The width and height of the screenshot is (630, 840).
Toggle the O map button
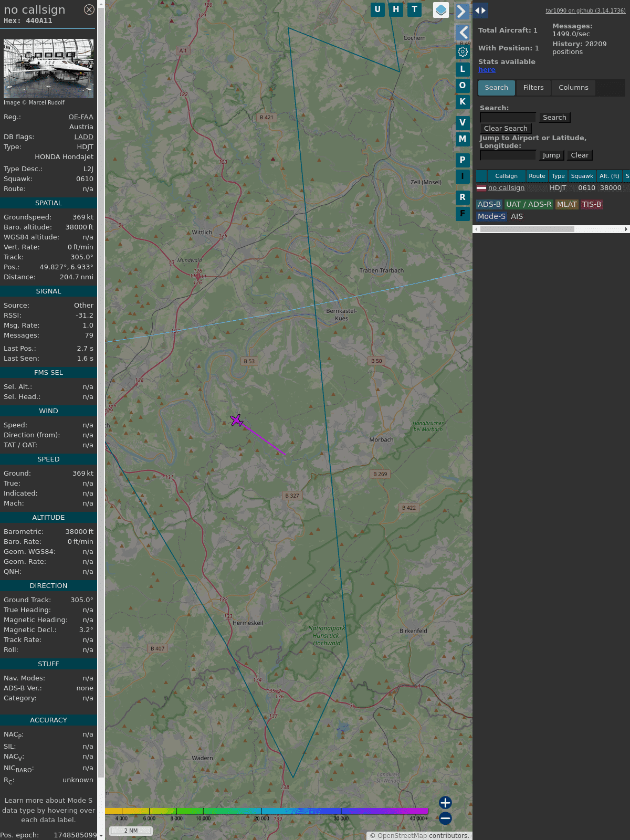coord(463,86)
